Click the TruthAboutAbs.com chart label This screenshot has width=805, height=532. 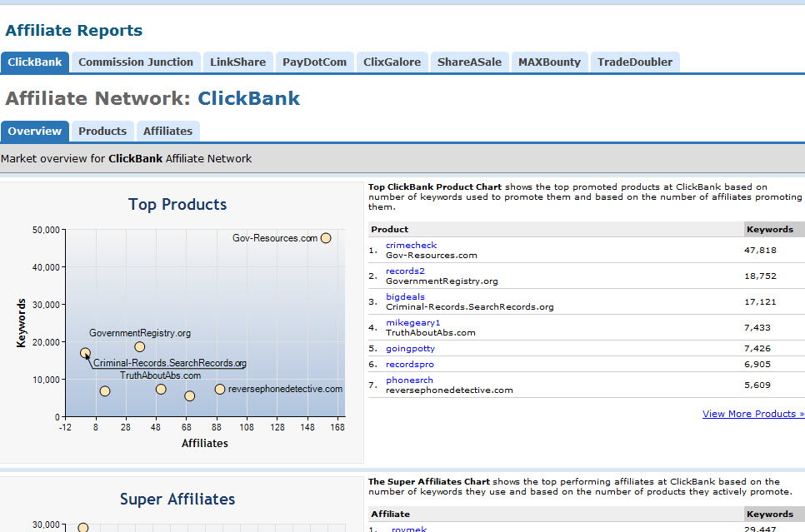click(x=160, y=375)
